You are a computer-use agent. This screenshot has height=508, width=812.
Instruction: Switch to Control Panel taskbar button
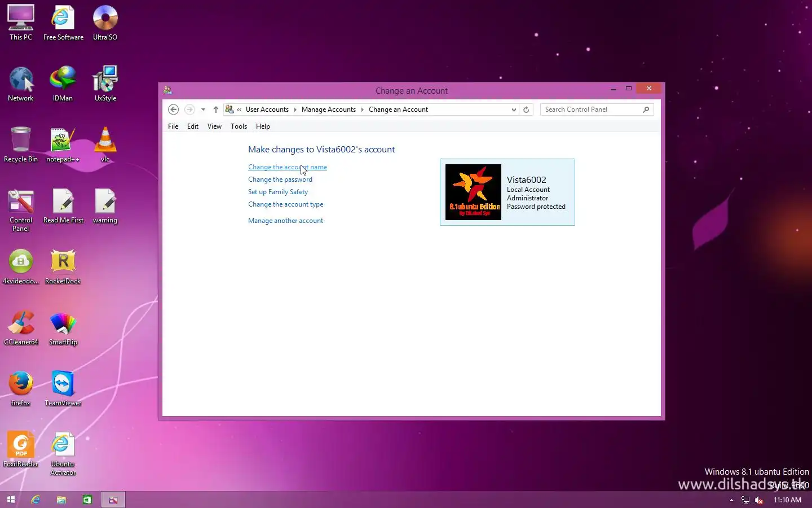(113, 500)
